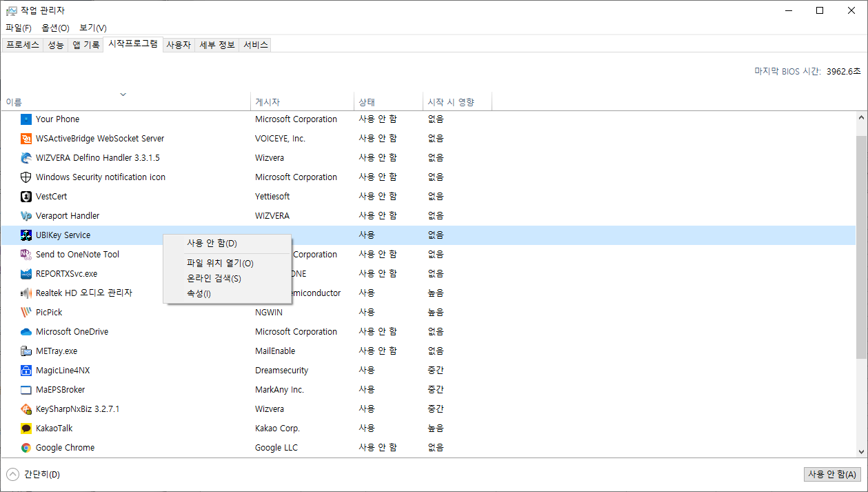
Task: Switch to the 앱 기록 tab
Action: point(86,45)
